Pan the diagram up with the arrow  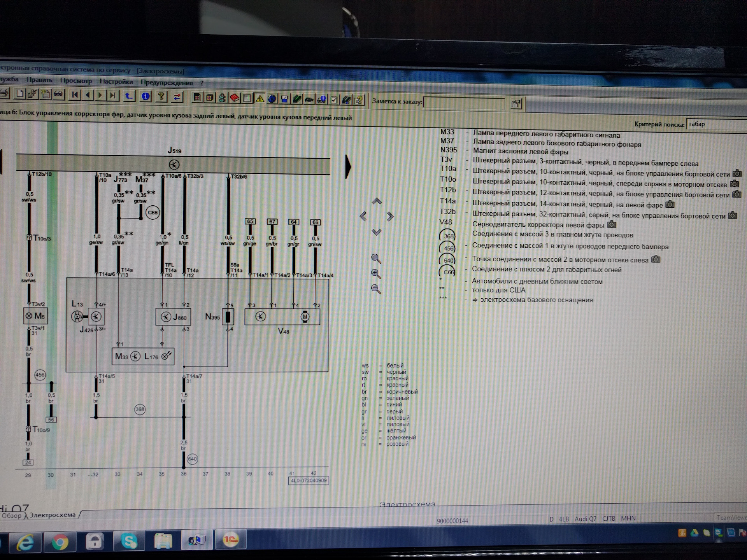(376, 201)
